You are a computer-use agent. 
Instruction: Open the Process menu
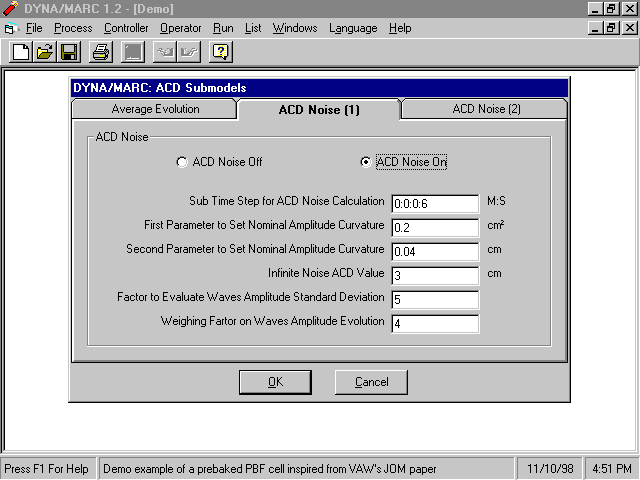pyautogui.click(x=73, y=28)
